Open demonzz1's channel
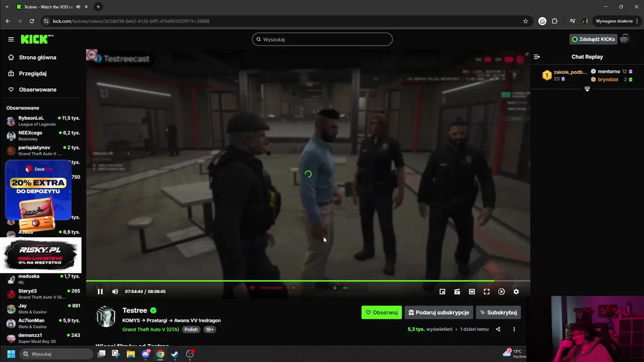 click(43, 338)
